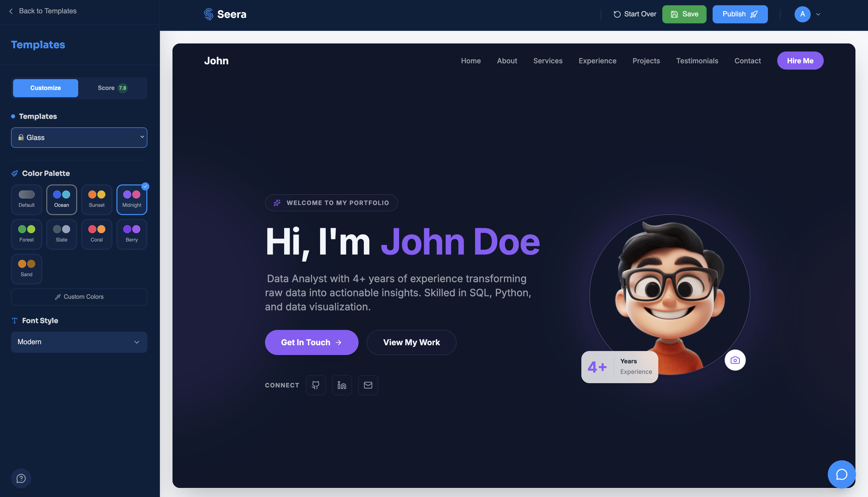Open Custom Colors
868x497 pixels.
pyautogui.click(x=79, y=297)
